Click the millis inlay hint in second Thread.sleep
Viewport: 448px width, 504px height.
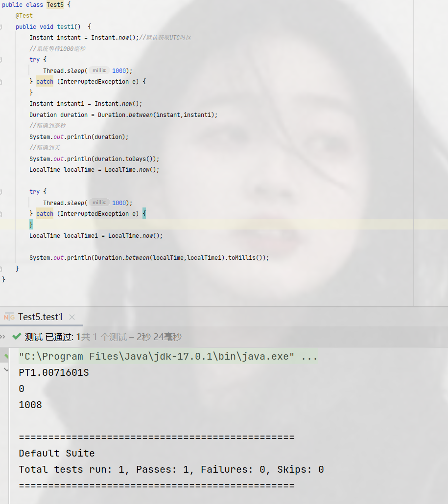tap(99, 202)
